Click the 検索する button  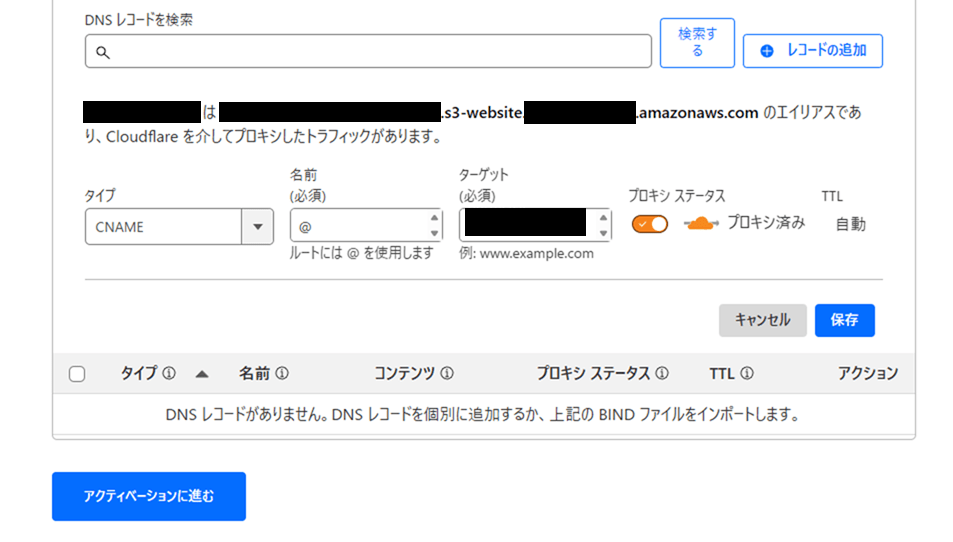pyautogui.click(x=697, y=43)
